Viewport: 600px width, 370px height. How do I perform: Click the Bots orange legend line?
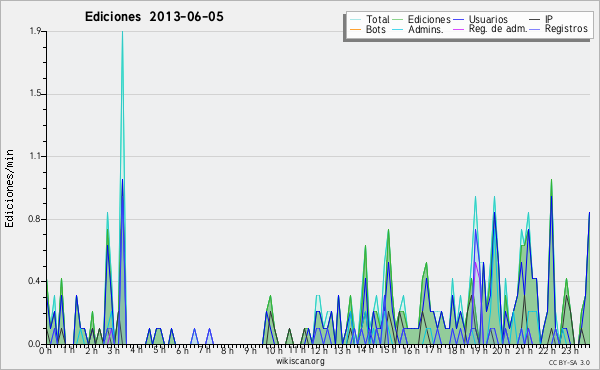[x=355, y=29]
